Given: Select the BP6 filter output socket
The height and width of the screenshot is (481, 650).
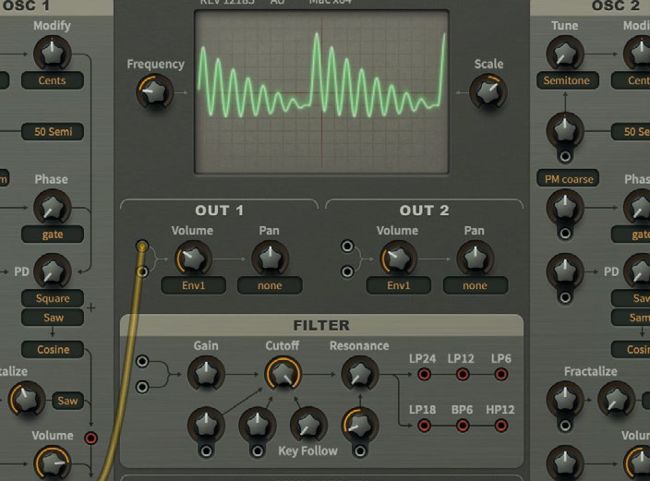Looking at the screenshot, I should click(463, 425).
